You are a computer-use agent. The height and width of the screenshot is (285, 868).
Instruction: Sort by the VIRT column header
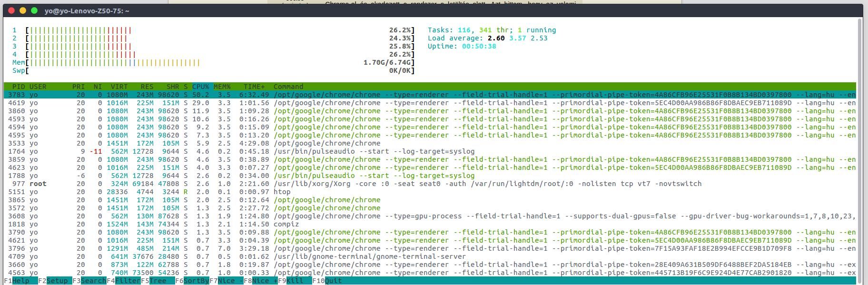(x=119, y=87)
